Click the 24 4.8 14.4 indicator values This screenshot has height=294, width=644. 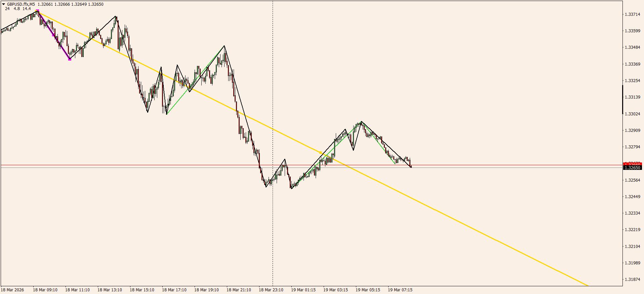coord(18,9)
